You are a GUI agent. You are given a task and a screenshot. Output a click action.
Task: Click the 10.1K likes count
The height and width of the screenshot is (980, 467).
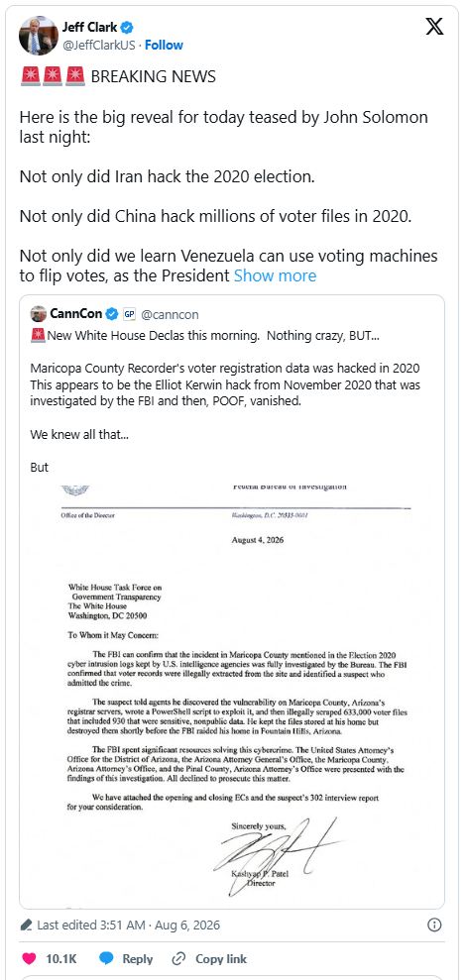click(x=61, y=959)
